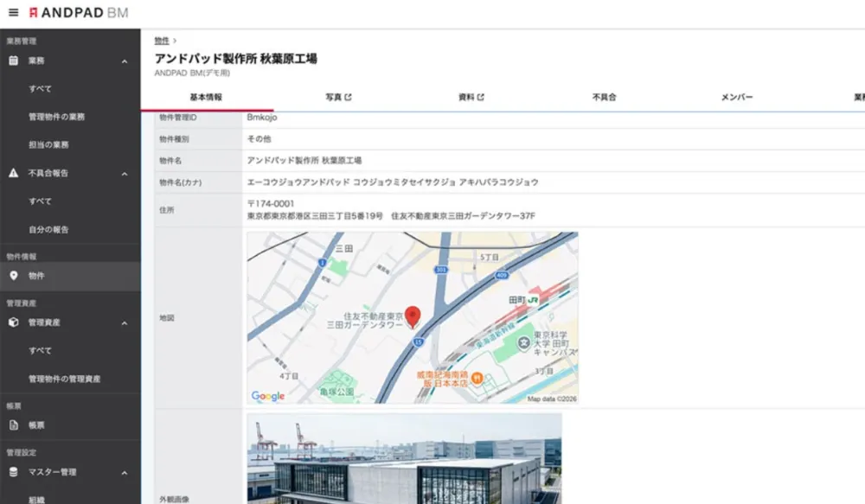This screenshot has width=865, height=504.
Task: Open the 写真 tab
Action: (338, 97)
